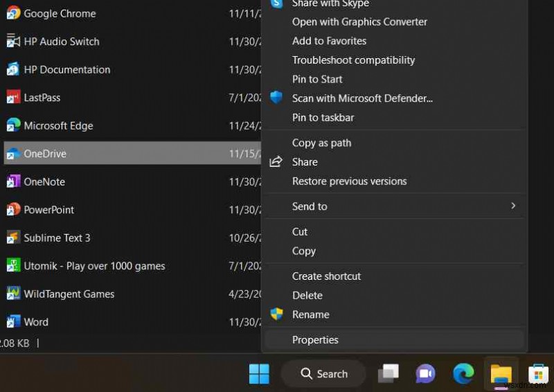
Task: Click the Skype icon in context menu
Action: pyautogui.click(x=276, y=3)
